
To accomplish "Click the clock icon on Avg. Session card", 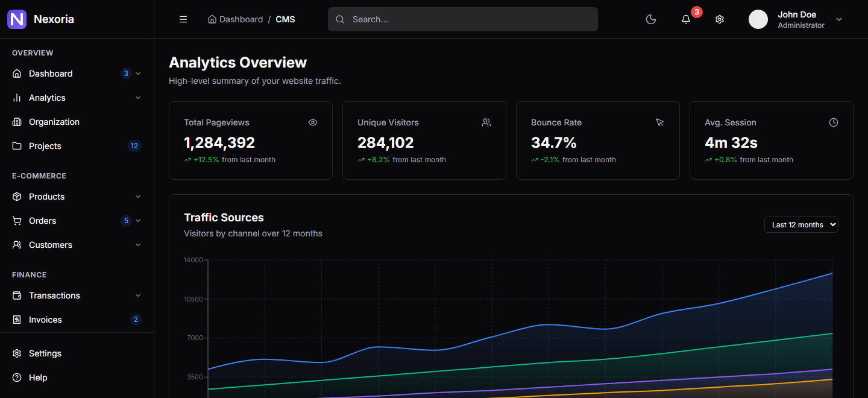I will (x=834, y=122).
